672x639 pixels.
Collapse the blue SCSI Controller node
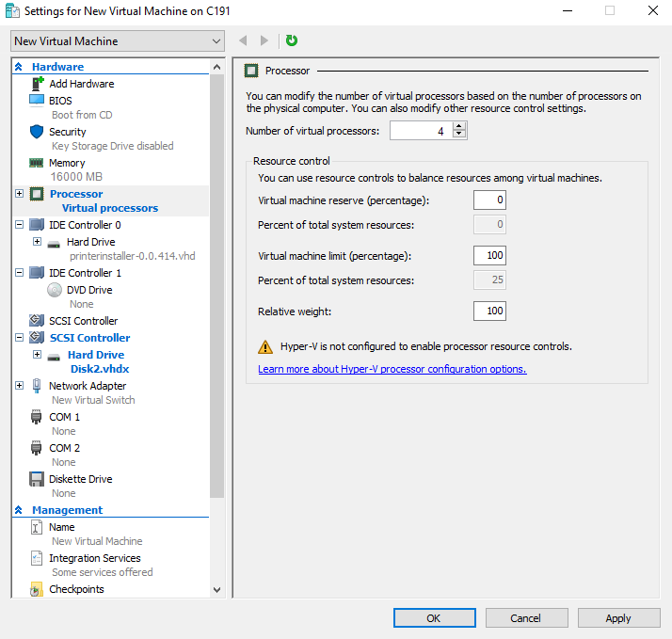click(19, 337)
